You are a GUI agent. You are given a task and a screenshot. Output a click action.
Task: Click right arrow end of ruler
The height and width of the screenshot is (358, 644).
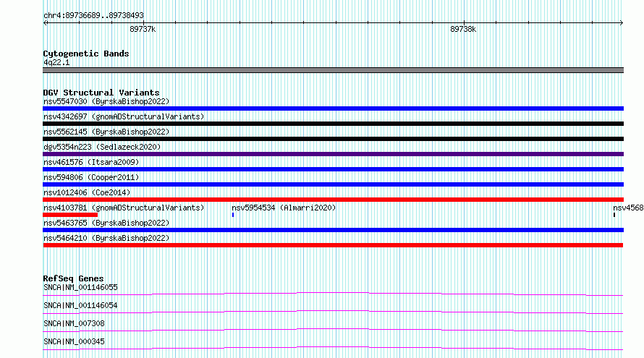tap(622, 23)
